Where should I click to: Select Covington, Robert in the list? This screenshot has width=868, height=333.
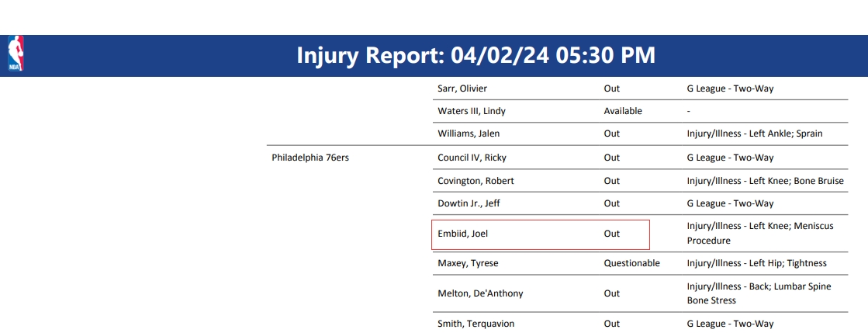[x=475, y=181]
